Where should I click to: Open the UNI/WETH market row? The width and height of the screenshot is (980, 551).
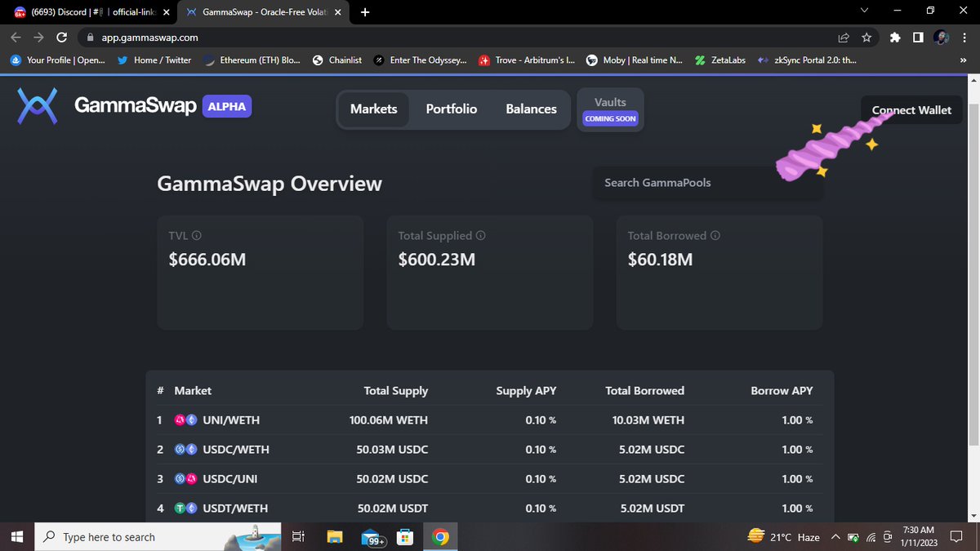click(x=490, y=420)
